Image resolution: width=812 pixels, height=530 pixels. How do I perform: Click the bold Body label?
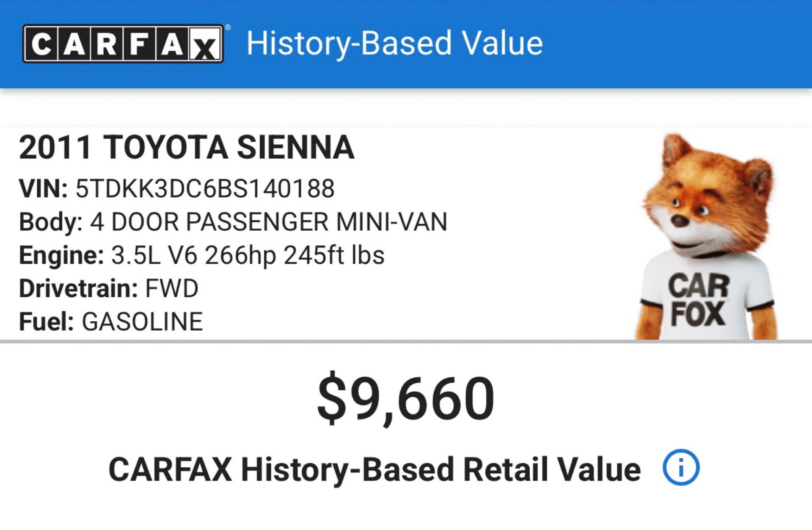click(51, 222)
